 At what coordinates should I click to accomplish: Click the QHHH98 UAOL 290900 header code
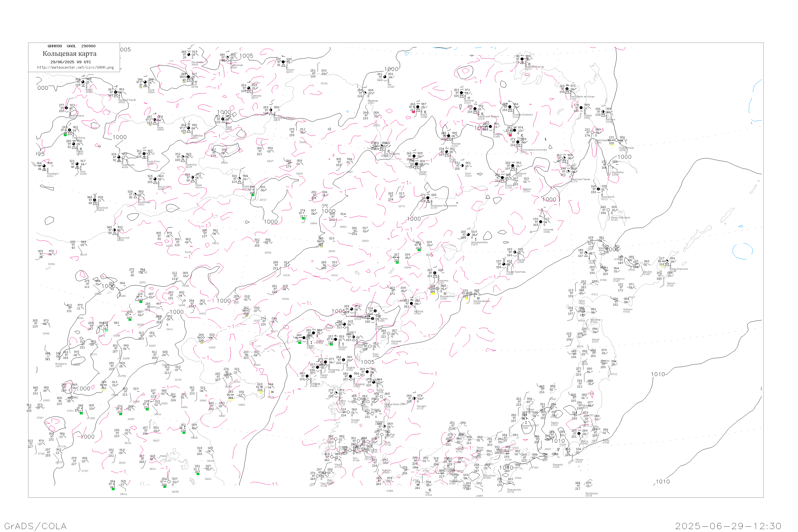pos(72,46)
